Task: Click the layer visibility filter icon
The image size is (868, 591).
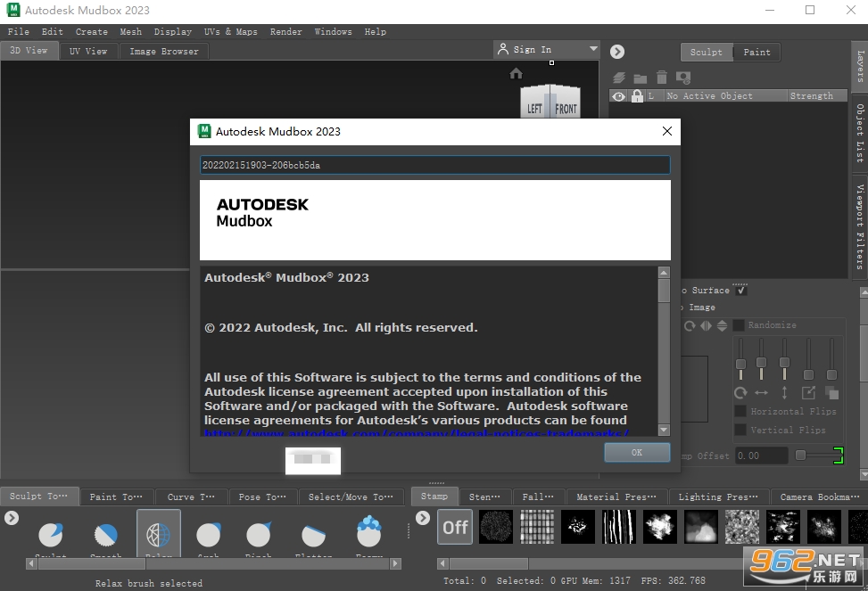Action: (683, 78)
